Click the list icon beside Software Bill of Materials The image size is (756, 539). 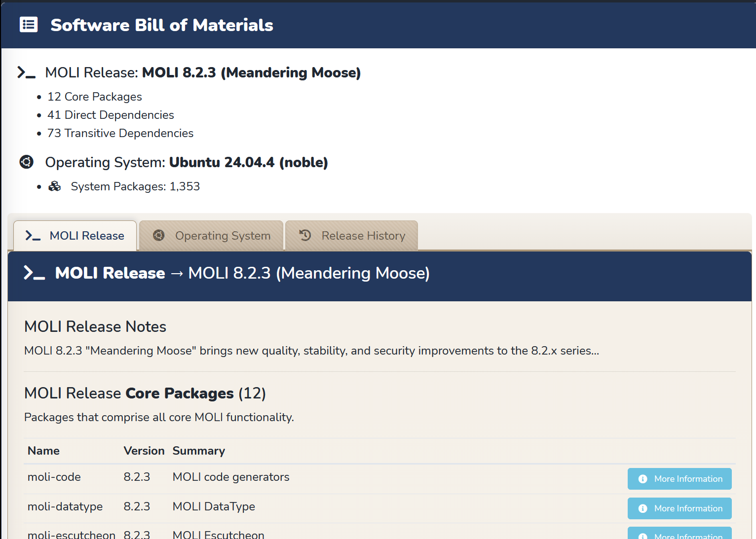pos(29,25)
